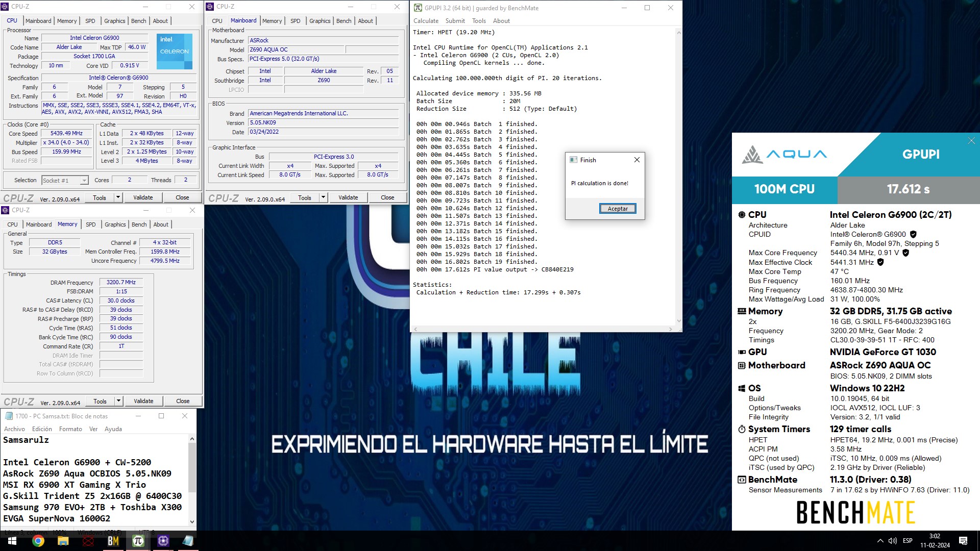
Task: Click the DRAM Frequency value 3200.7 MHz
Action: [x=121, y=282]
